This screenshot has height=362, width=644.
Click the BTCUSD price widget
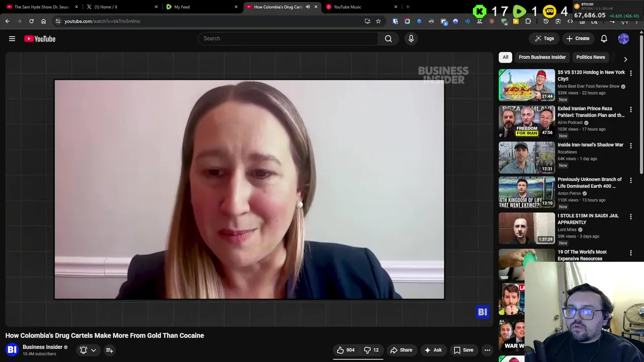coord(607,11)
